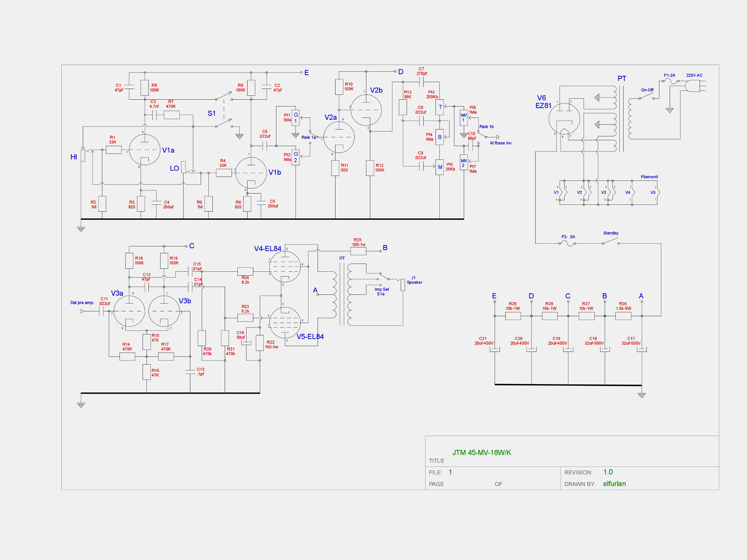This screenshot has width=747, height=560.
Task: Click the elfurlan drawn-by name
Action: [x=614, y=484]
